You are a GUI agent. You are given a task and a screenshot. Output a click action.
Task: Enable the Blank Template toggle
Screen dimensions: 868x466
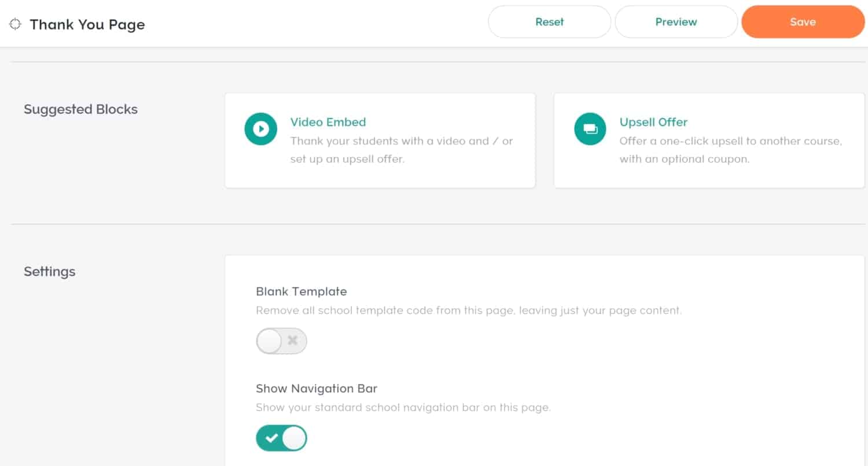[281, 341]
